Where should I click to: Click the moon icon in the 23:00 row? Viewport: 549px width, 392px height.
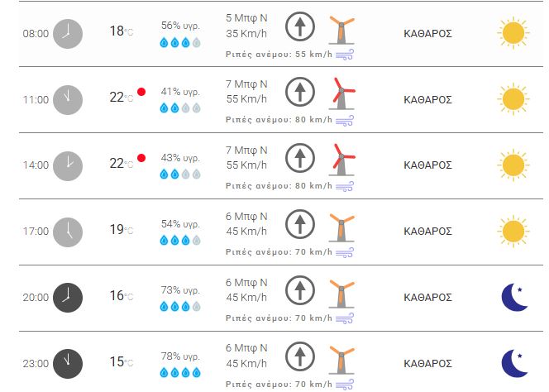[x=514, y=362]
